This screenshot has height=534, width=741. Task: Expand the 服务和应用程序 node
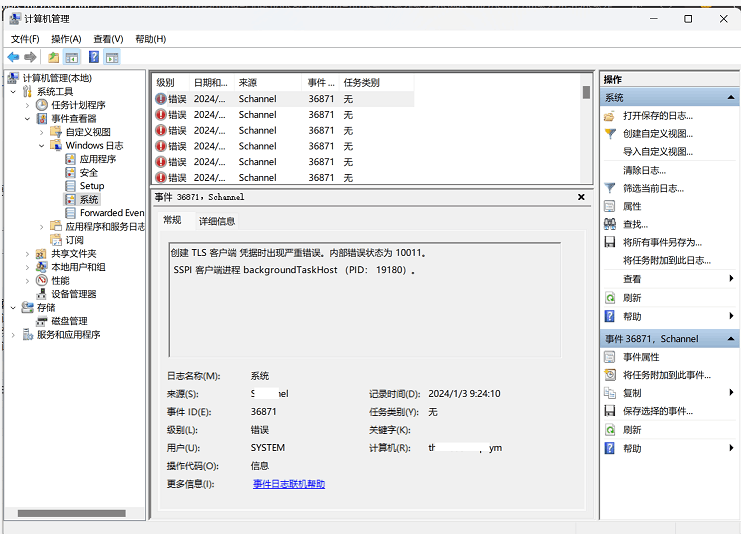click(13, 335)
